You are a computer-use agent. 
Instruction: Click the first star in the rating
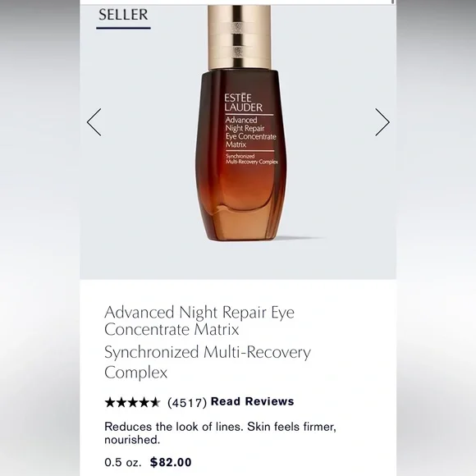110,402
